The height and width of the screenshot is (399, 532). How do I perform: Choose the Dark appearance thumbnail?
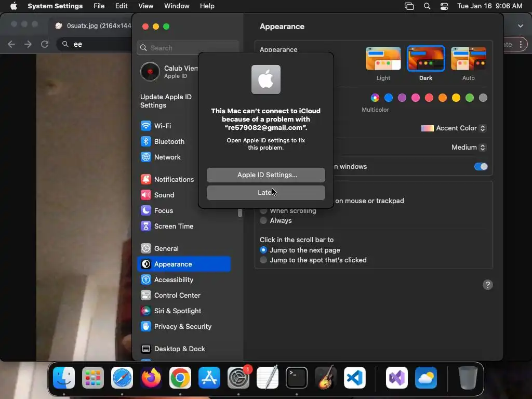pos(426,59)
